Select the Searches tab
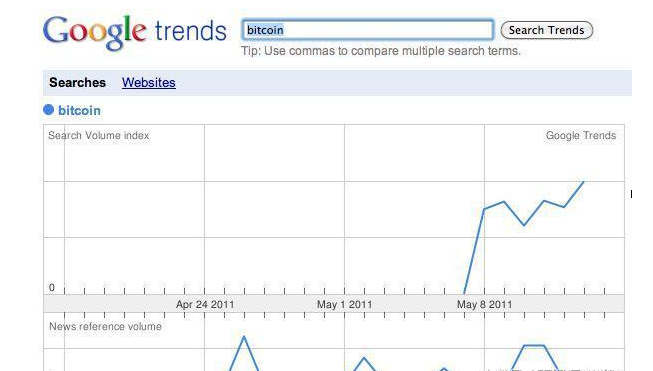 tap(77, 82)
